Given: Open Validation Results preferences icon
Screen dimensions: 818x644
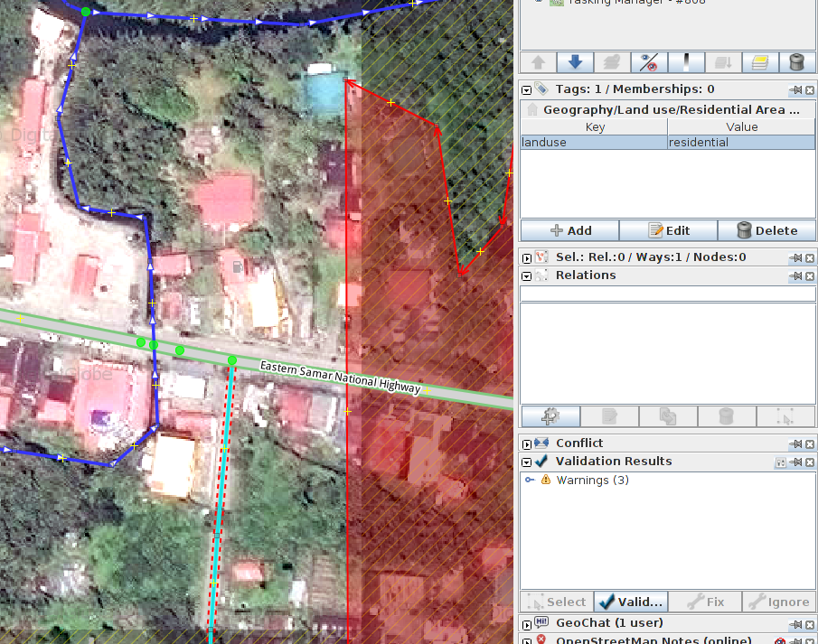Looking at the screenshot, I should click(x=780, y=462).
